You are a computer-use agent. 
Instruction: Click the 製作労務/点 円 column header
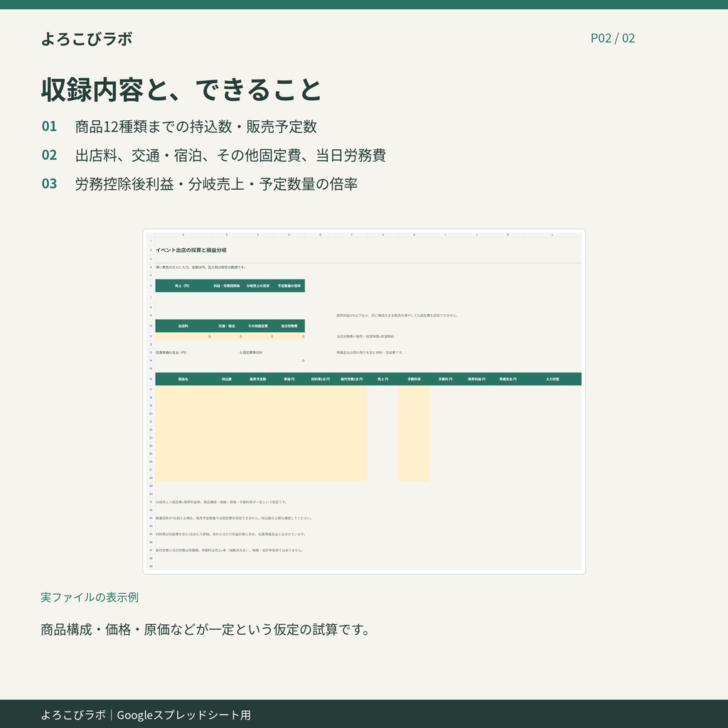pyautogui.click(x=352, y=380)
